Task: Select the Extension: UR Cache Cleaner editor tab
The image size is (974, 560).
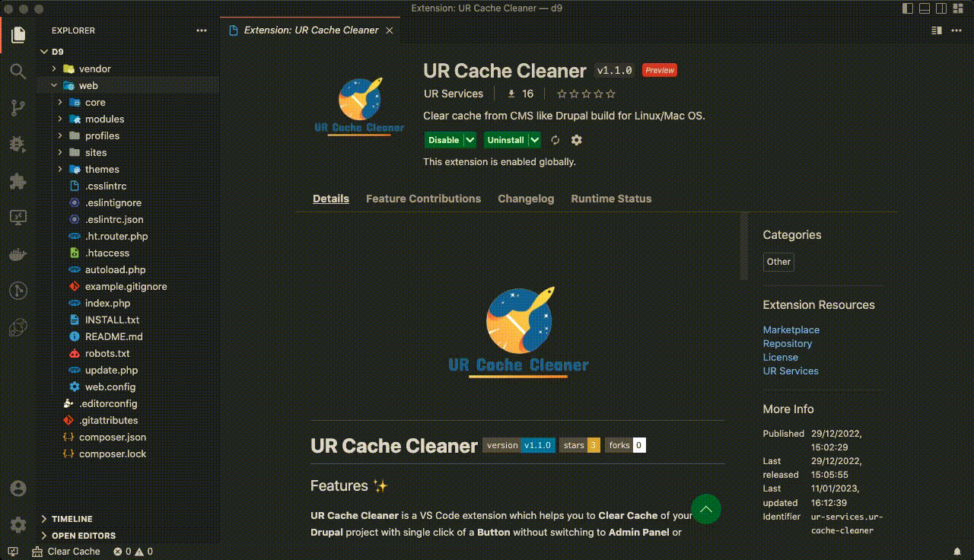Action: 310,30
